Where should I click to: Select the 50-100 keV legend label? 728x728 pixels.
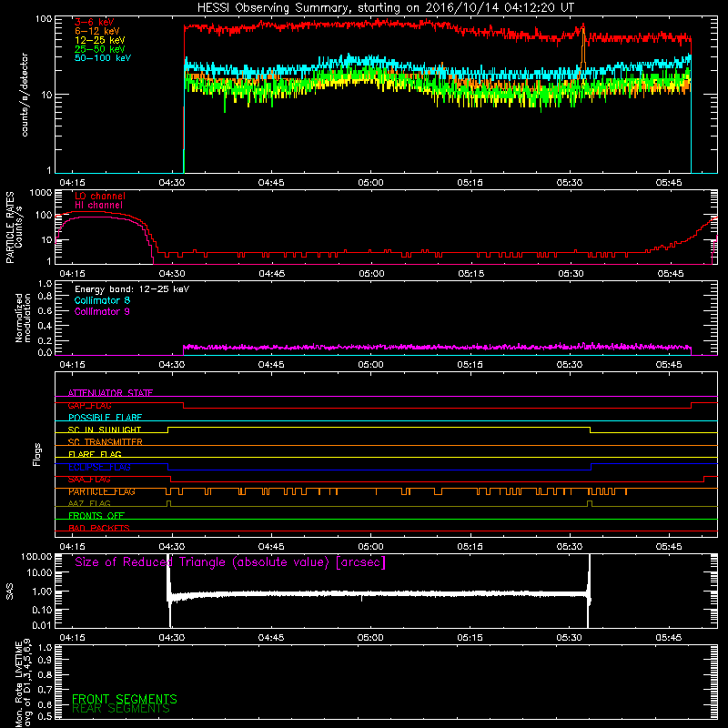pos(103,57)
